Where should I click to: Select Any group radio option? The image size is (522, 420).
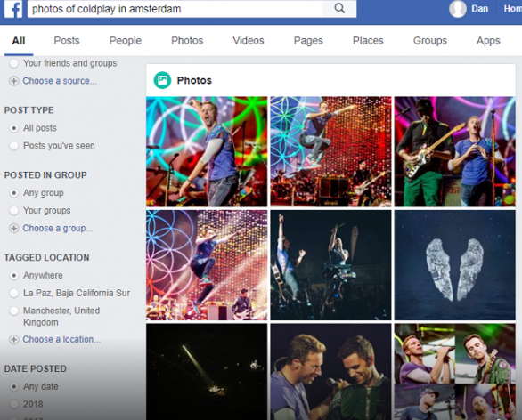(x=13, y=193)
